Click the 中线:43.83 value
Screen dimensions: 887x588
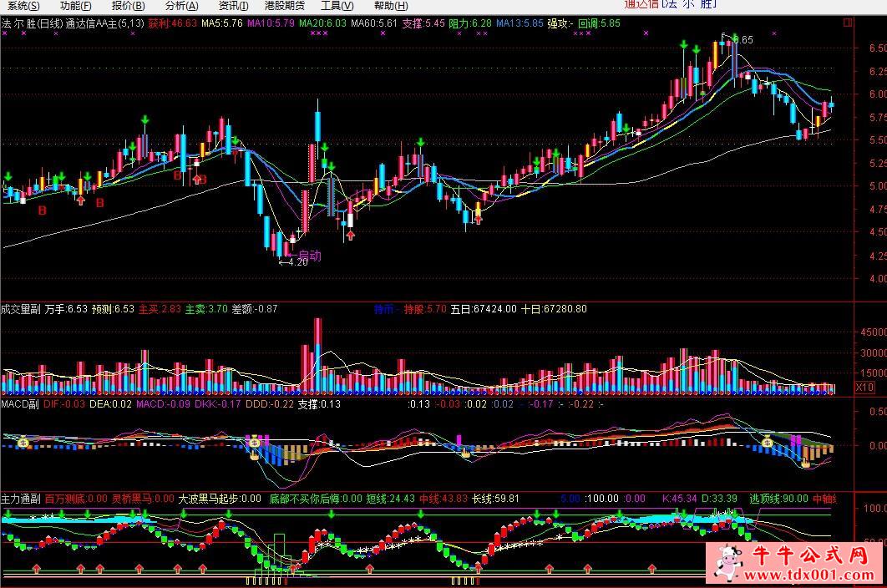pyautogui.click(x=443, y=499)
